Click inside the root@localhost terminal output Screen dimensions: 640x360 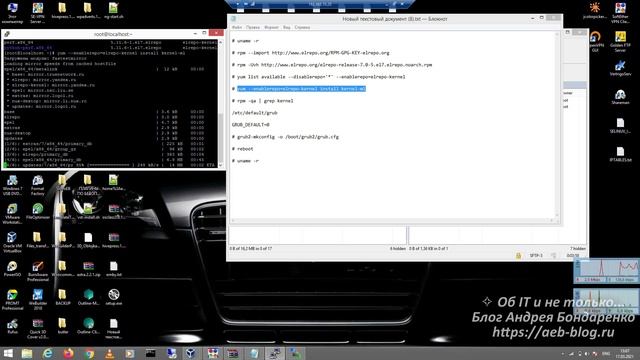pos(110,103)
